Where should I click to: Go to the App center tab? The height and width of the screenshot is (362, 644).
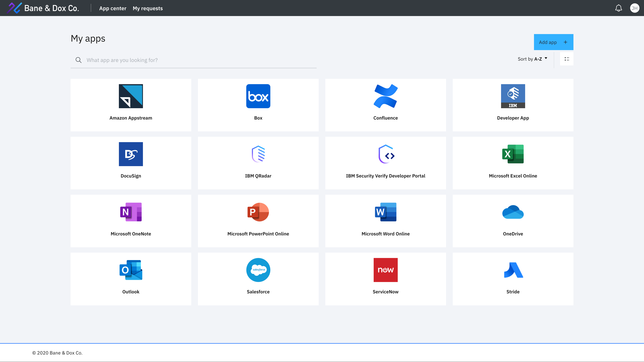(x=113, y=8)
